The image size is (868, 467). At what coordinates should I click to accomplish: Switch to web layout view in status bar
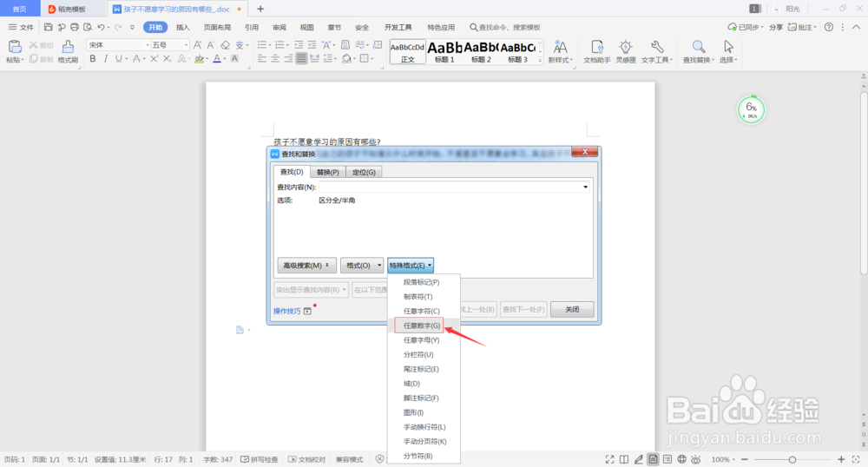click(682, 459)
